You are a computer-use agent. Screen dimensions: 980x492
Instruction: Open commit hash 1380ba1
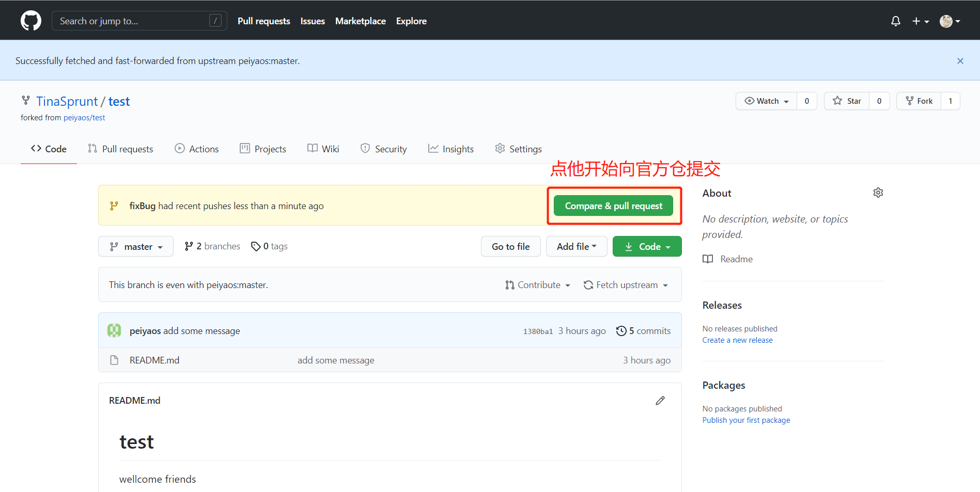pyautogui.click(x=538, y=331)
